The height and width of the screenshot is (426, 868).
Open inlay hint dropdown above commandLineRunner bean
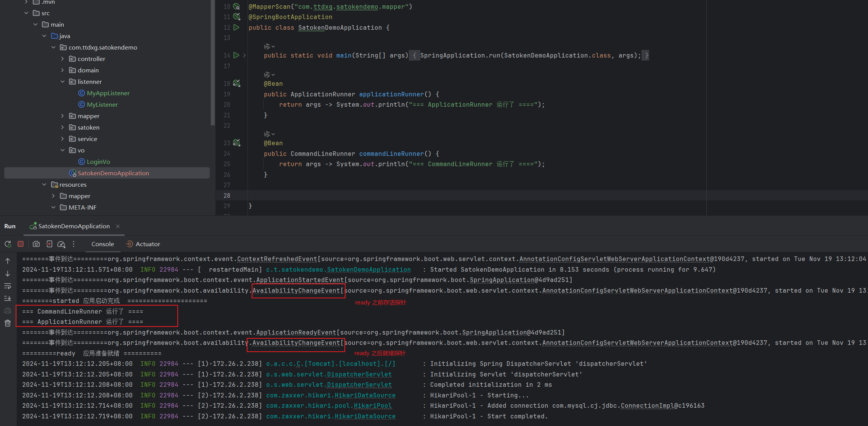pyautogui.click(x=269, y=134)
